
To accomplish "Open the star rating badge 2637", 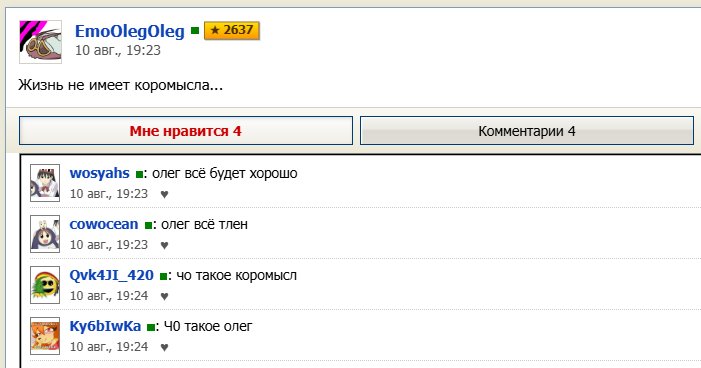I will tap(232, 31).
